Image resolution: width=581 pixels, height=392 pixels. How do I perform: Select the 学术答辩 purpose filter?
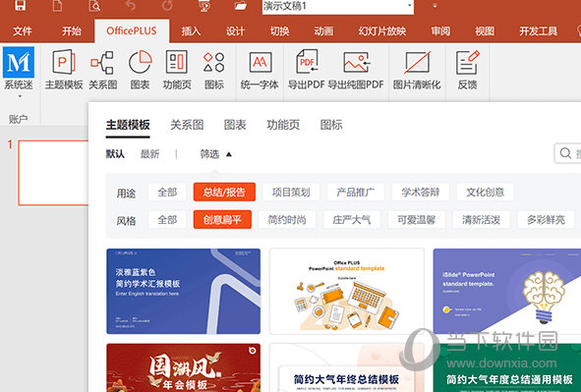click(x=420, y=193)
